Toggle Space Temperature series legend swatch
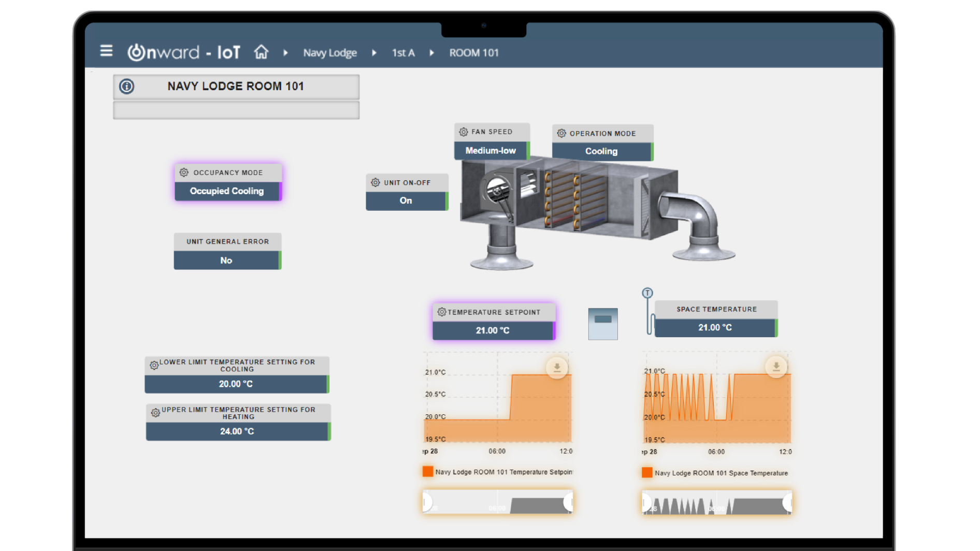Screen dimensions: 980x551 pos(647,473)
